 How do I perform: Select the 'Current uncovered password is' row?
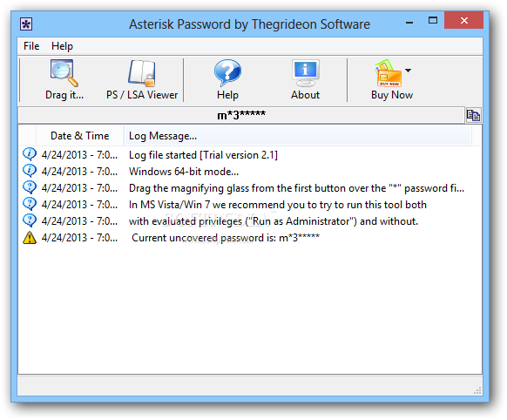(x=250, y=238)
